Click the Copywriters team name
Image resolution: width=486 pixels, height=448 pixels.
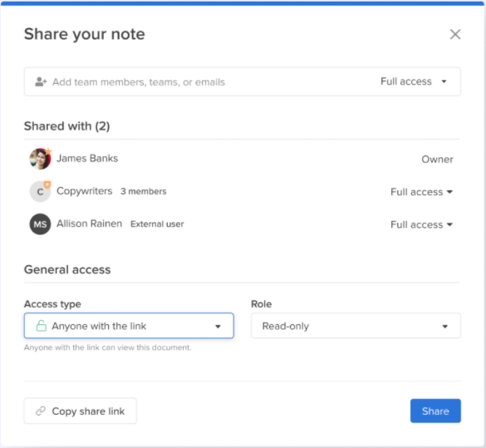coord(84,191)
